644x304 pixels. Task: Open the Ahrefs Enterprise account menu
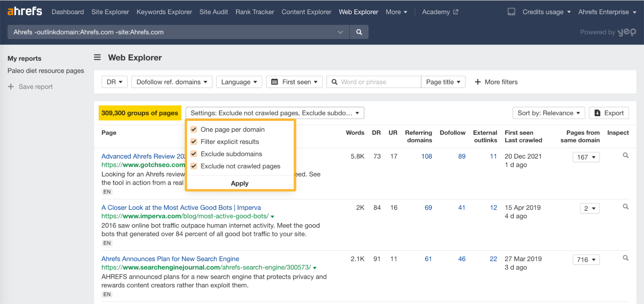pos(607,12)
